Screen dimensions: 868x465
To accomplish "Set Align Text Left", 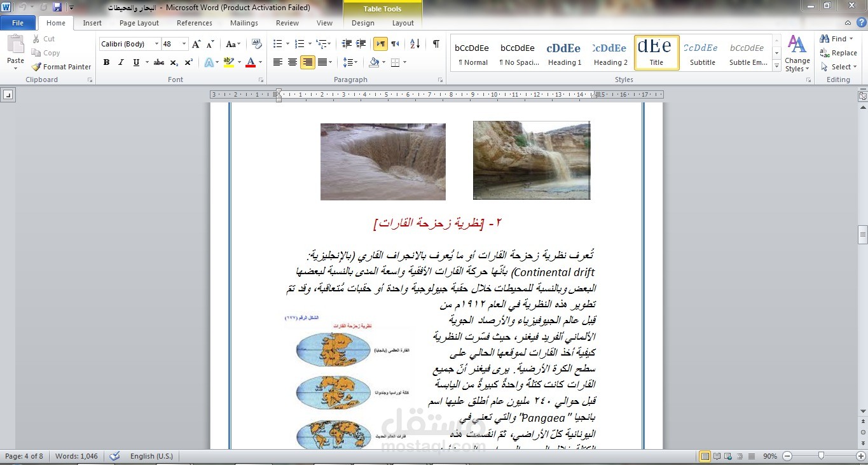I will coord(278,62).
